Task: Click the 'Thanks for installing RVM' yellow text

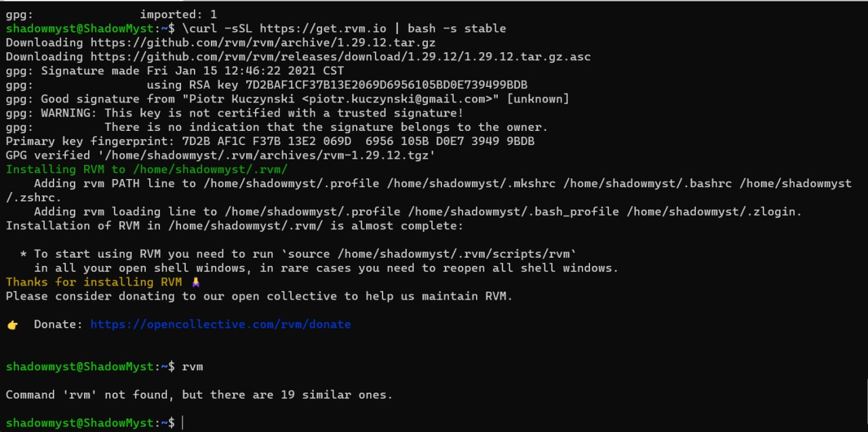Action: click(x=94, y=282)
